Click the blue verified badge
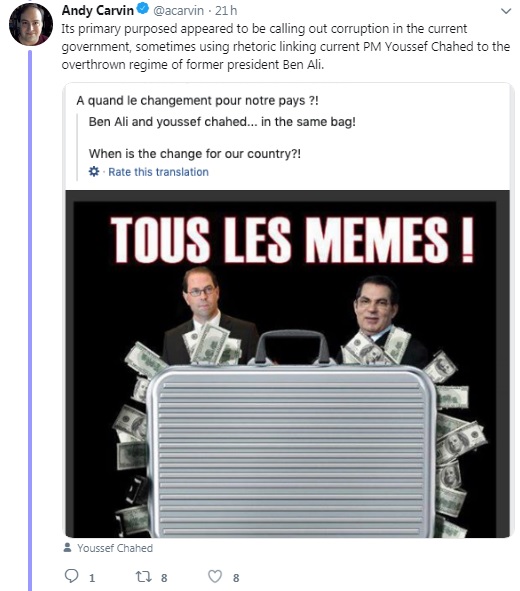This screenshot has width=520, height=591. (143, 9)
